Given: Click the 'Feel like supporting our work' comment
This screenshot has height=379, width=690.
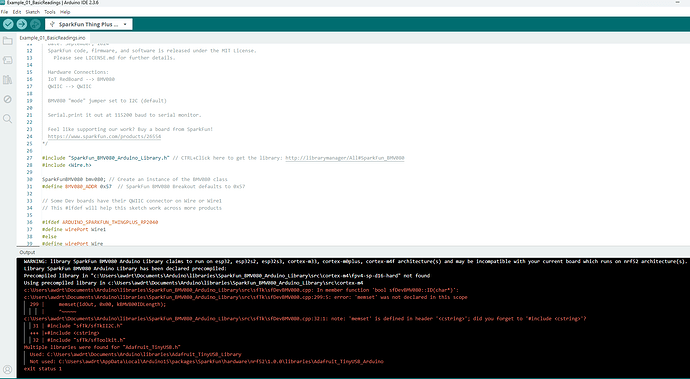Looking at the screenshot, I should coord(130,129).
